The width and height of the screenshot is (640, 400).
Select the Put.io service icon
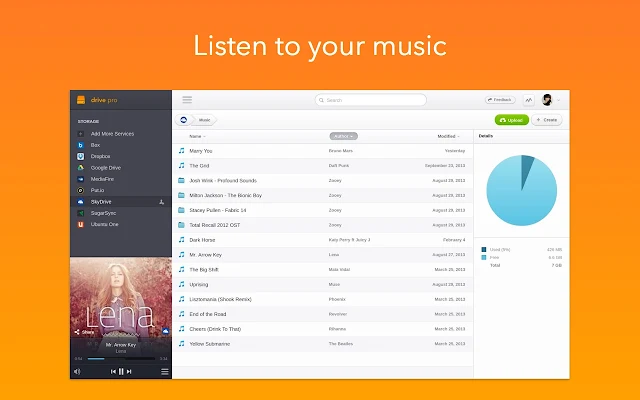[81, 190]
